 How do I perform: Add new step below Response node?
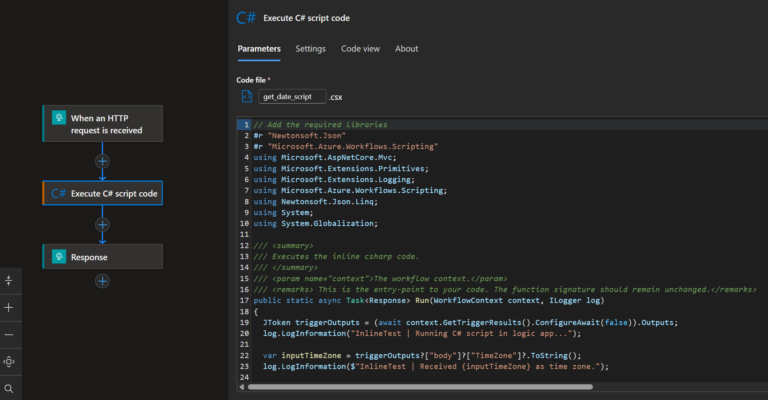102,281
